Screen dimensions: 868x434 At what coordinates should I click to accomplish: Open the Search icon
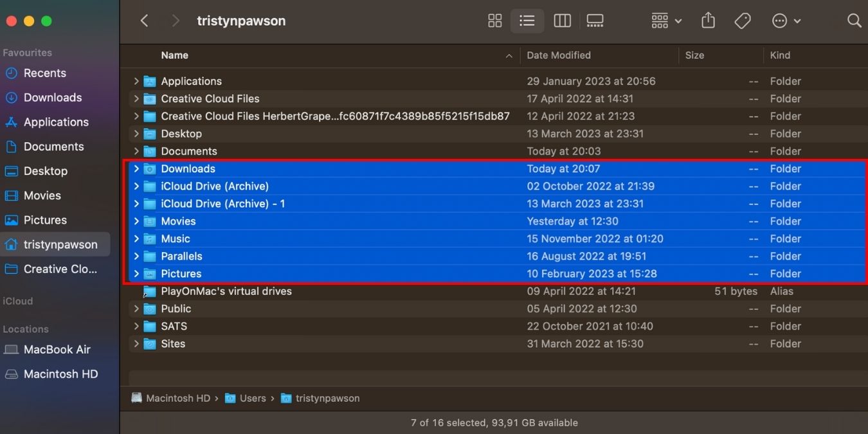click(x=854, y=20)
